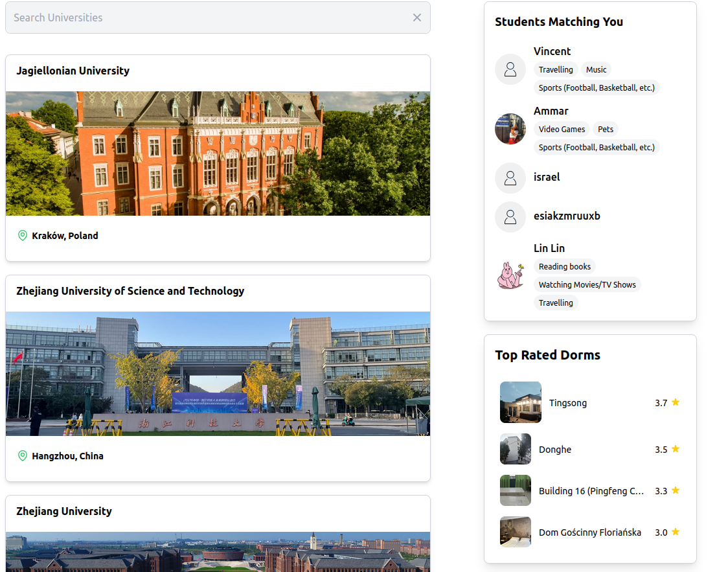View the Jagiellonian University building photo

coord(218,154)
